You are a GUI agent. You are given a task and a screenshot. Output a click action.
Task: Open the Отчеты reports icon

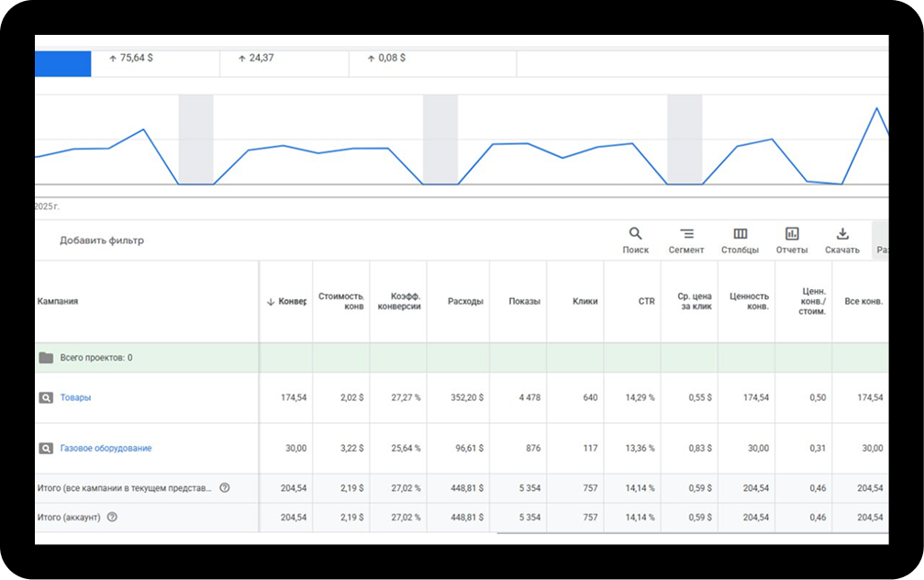pos(792,234)
